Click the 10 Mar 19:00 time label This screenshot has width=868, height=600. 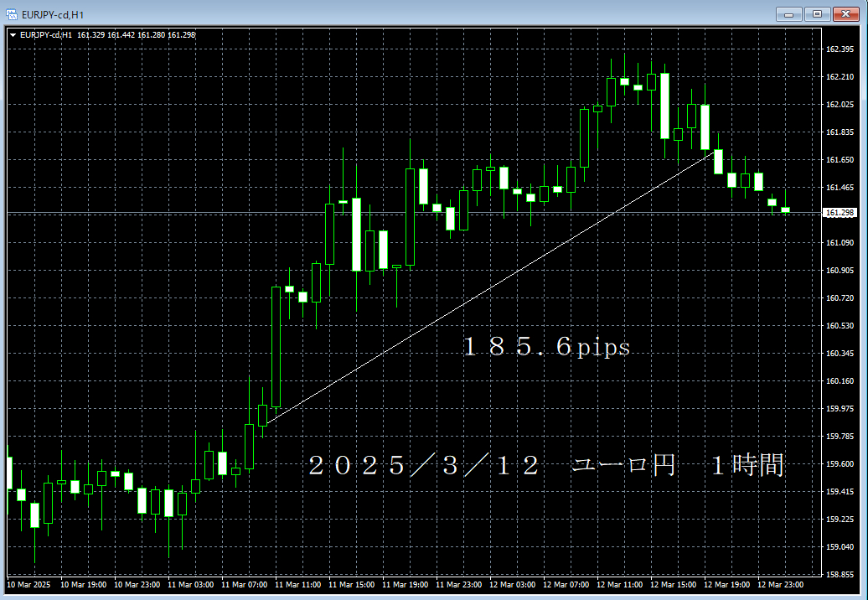(x=84, y=585)
